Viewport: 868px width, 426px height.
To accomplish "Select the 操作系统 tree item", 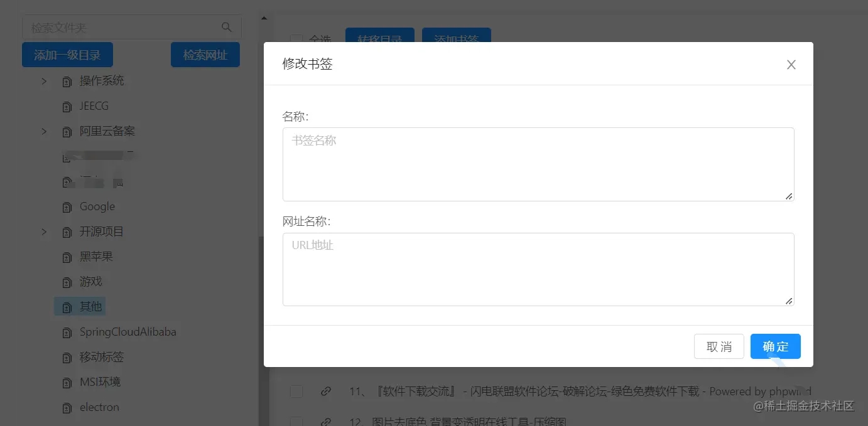I will tap(102, 81).
